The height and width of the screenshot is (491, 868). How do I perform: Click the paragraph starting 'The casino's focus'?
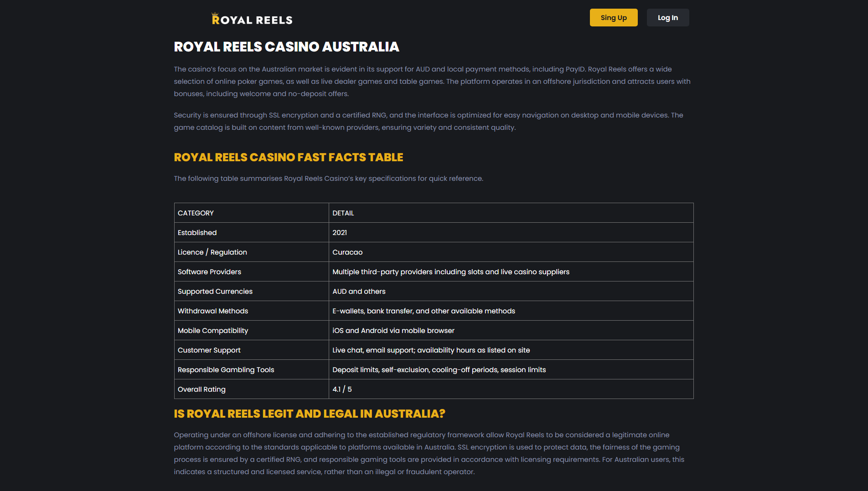pyautogui.click(x=432, y=82)
